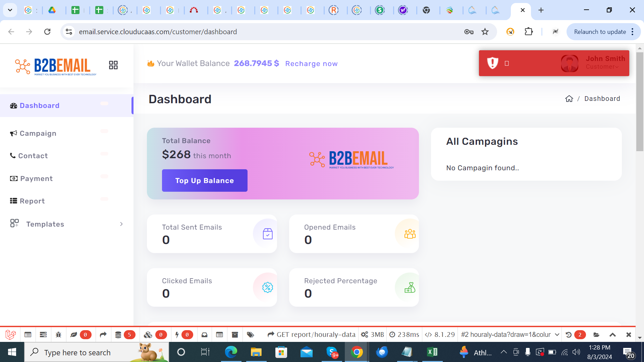Click the Recharge now link
The width and height of the screenshot is (644, 362).
pos(311,64)
